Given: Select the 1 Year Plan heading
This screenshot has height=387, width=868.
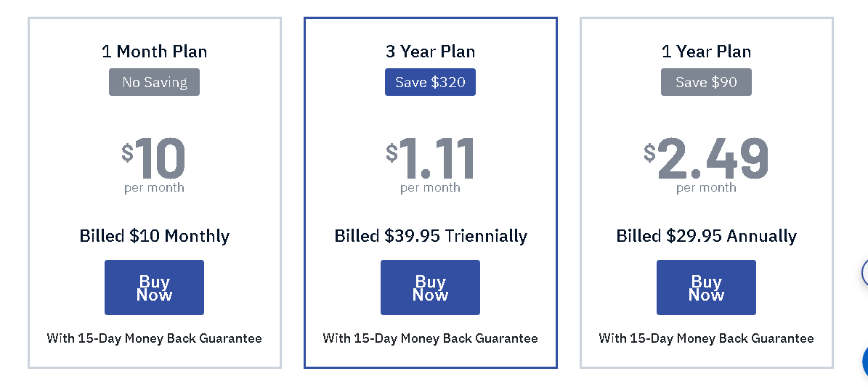Looking at the screenshot, I should (x=706, y=52).
